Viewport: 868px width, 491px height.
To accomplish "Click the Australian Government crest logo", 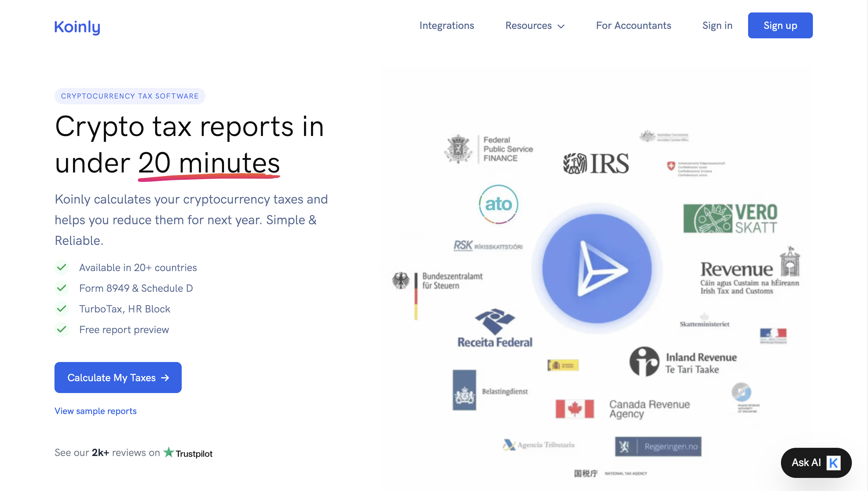I will [663, 136].
